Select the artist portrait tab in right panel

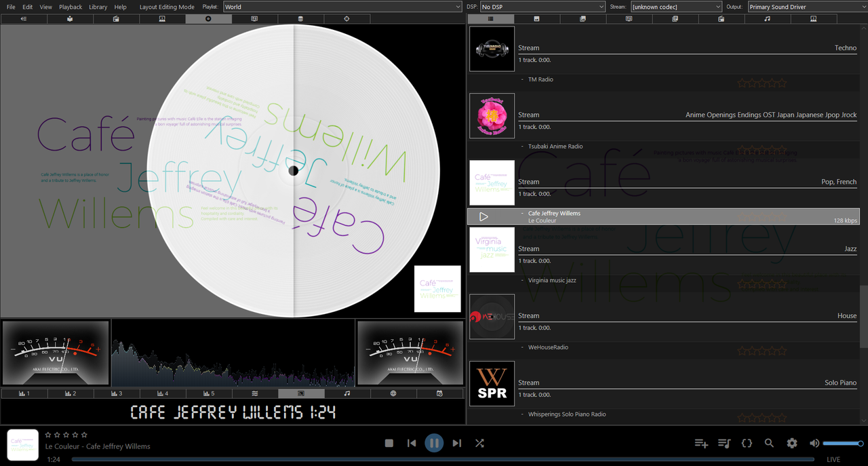pos(813,19)
